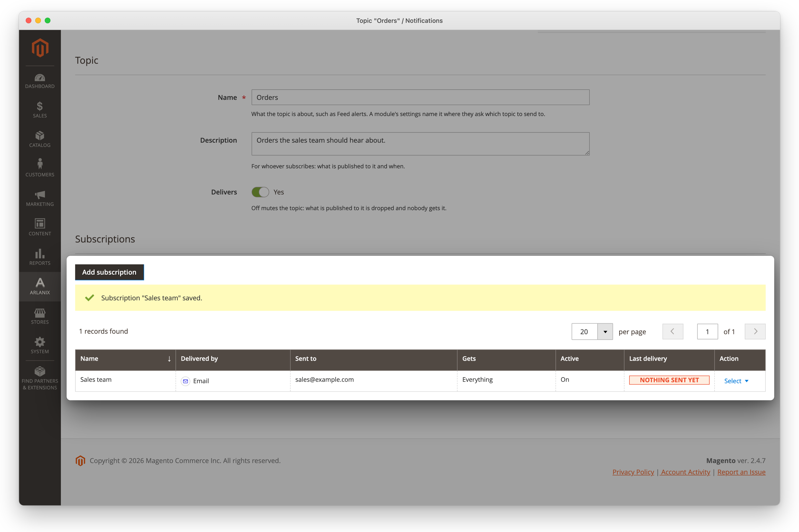Open the Account Activity link
799x532 pixels.
pos(685,472)
